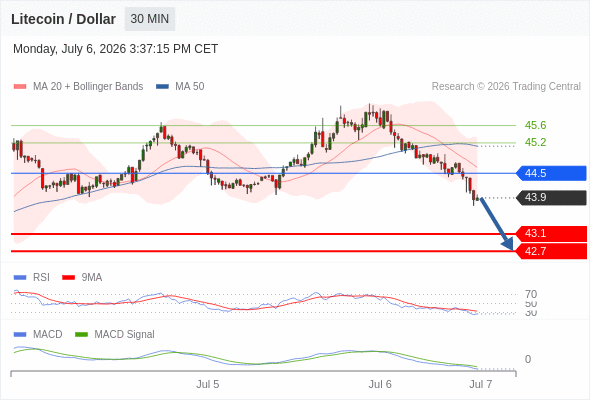Click the 42.7 red support label
Screen dimensions: 590x400
551,251
